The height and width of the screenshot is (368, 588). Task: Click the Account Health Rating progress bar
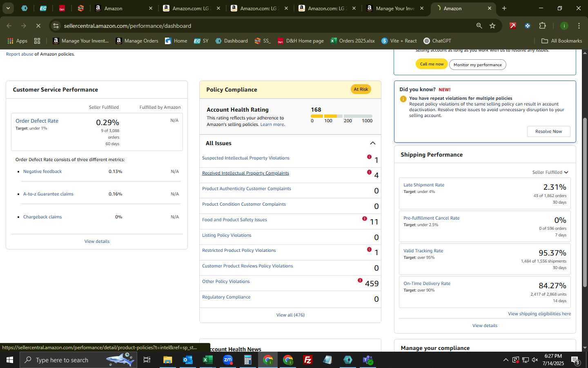(x=341, y=116)
